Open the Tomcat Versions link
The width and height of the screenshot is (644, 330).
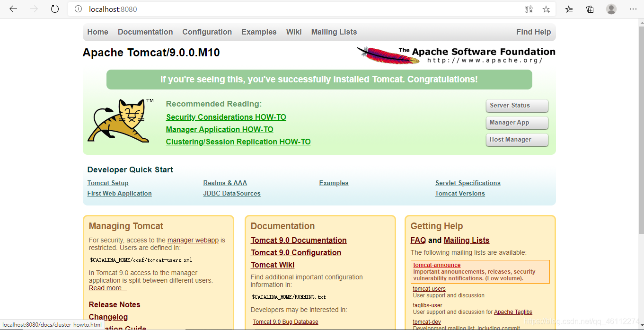pos(460,193)
